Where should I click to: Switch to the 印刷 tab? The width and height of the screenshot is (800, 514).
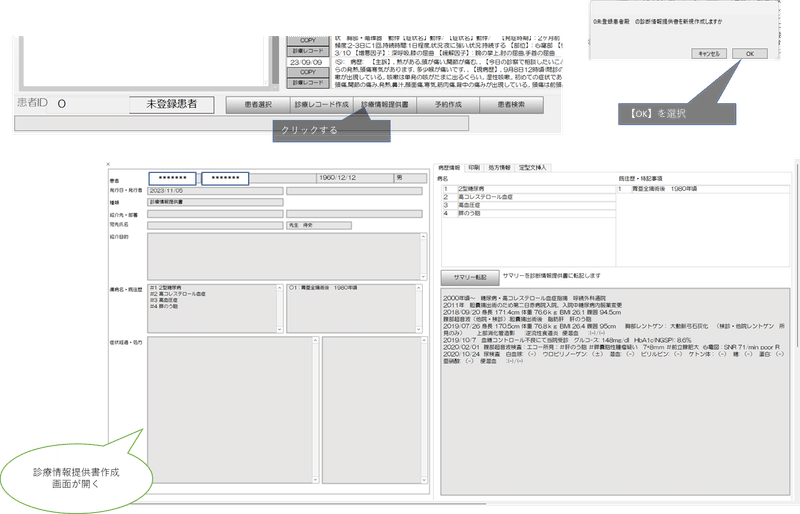point(474,167)
